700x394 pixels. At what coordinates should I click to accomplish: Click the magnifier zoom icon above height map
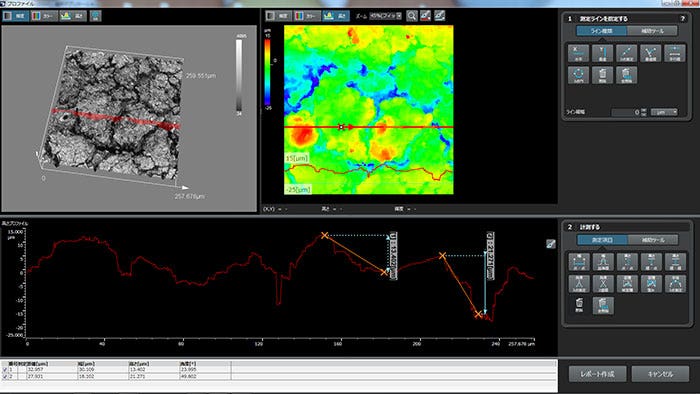[412, 16]
